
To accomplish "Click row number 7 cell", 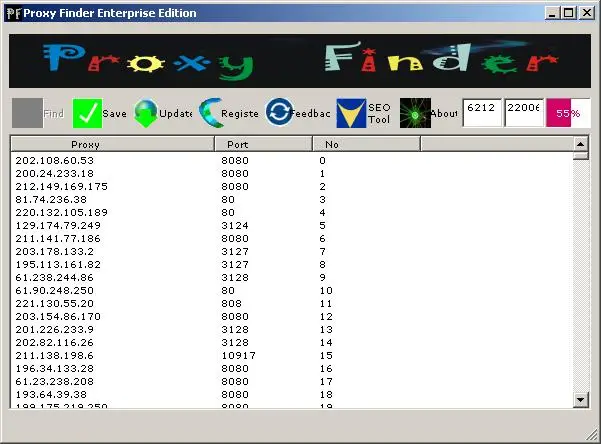I will pyautogui.click(x=323, y=252).
